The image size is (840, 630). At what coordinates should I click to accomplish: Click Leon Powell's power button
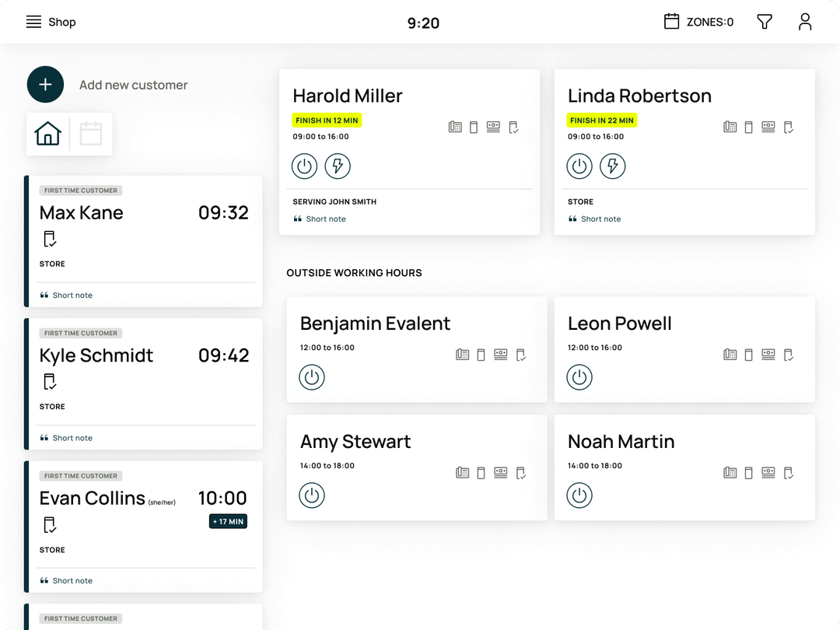[x=579, y=377]
